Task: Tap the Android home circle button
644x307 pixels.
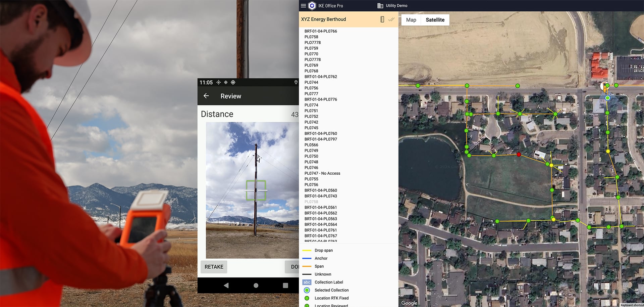Action: point(256,285)
